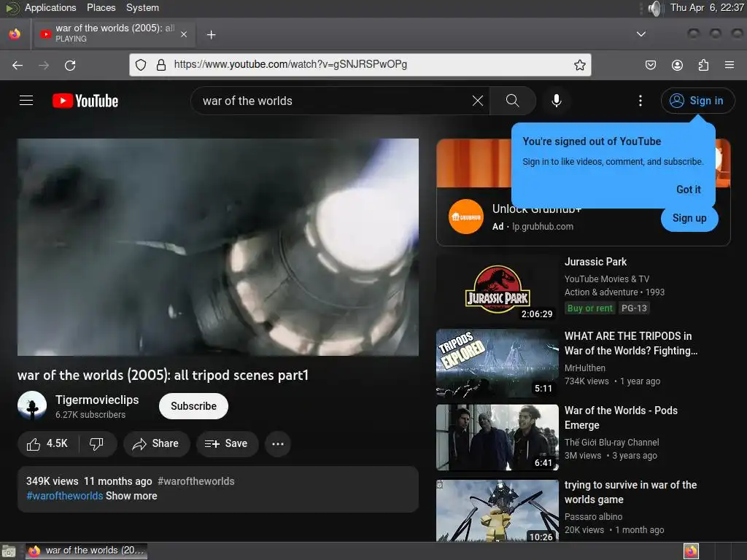Open the Places menu
Image resolution: width=747 pixels, height=560 pixels.
click(101, 7)
